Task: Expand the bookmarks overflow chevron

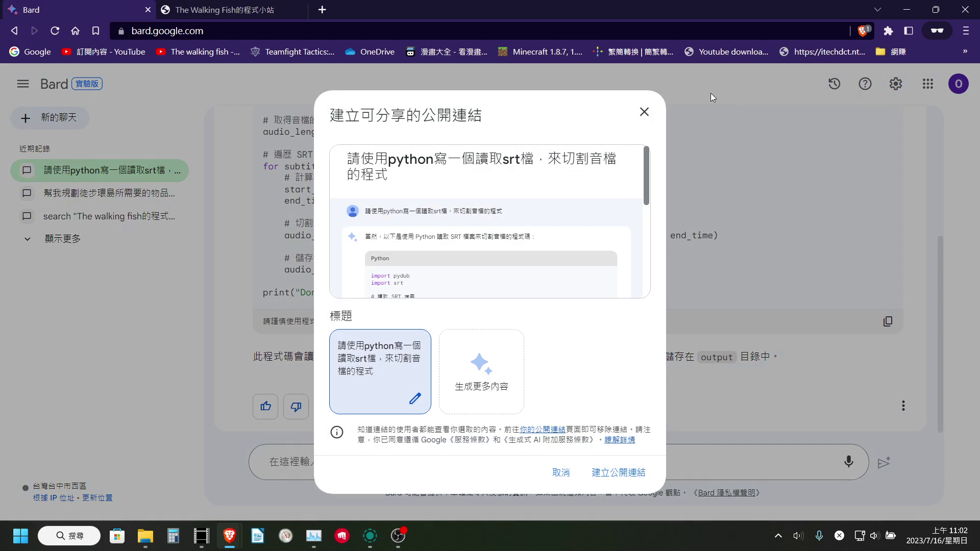Action: [x=965, y=52]
